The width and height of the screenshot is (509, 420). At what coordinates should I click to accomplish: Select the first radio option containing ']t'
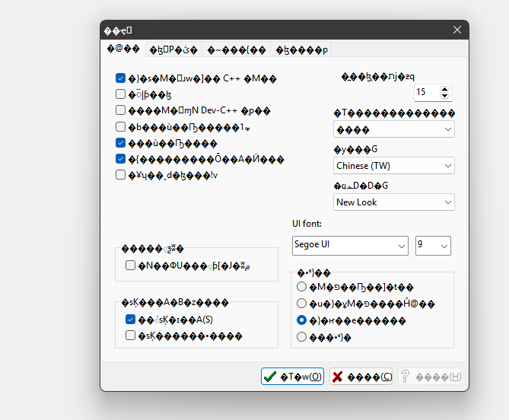pyautogui.click(x=301, y=287)
